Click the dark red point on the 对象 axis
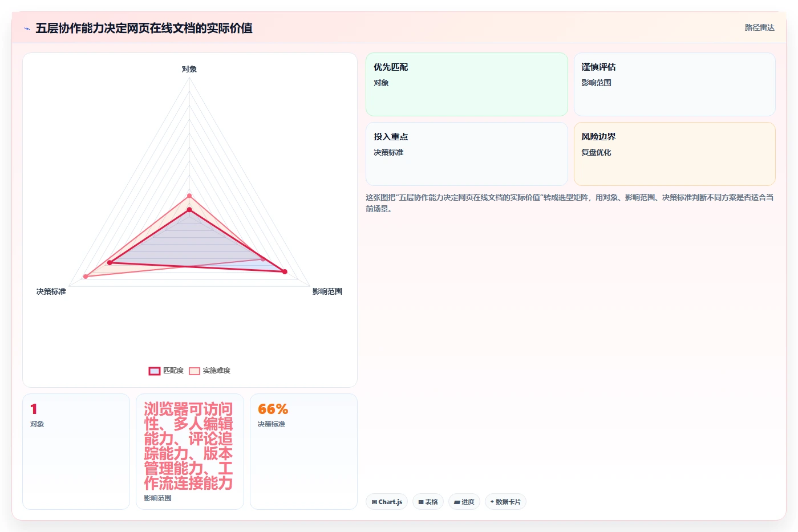 [189, 210]
